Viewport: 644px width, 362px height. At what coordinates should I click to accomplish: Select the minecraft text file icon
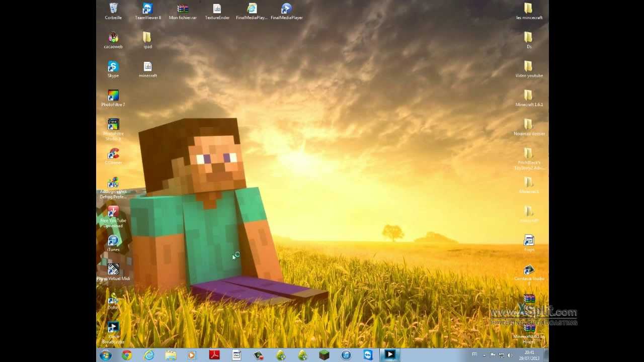click(x=148, y=69)
